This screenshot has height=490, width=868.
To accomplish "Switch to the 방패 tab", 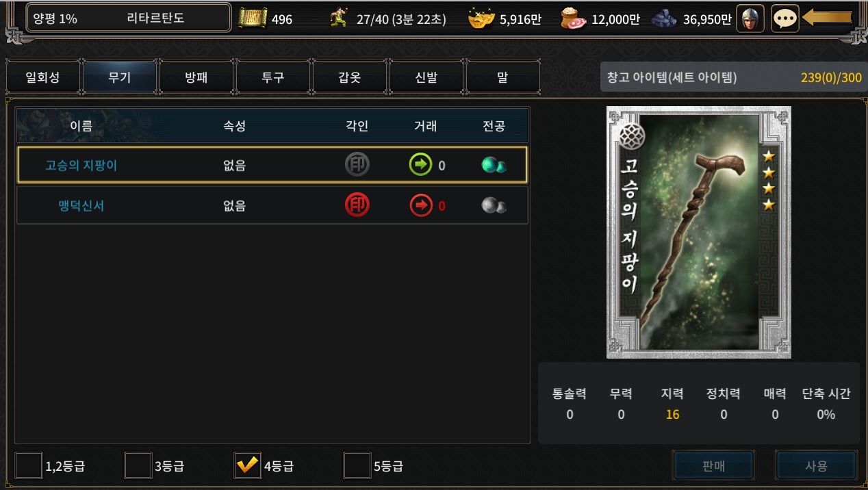I will [196, 77].
